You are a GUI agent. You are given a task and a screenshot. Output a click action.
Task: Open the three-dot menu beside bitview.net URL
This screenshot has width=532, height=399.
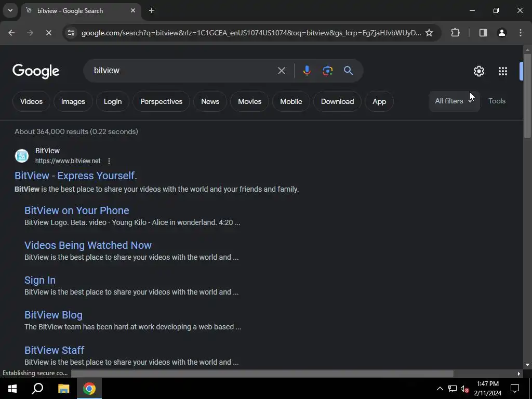click(x=109, y=161)
